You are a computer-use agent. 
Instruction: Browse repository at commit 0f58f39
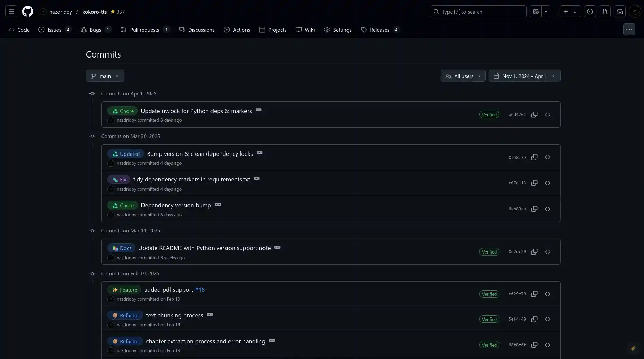pyautogui.click(x=547, y=157)
